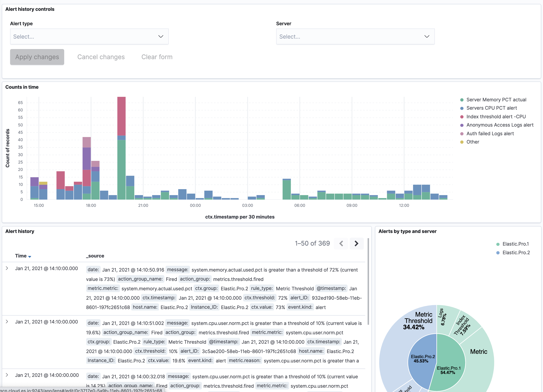Screen dimensions: 543x392
Task: Open the Alert type dropdown
Action: 89,36
